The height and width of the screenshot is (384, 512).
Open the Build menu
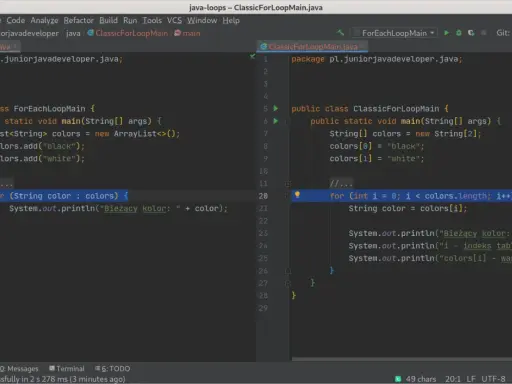pyautogui.click(x=108, y=20)
